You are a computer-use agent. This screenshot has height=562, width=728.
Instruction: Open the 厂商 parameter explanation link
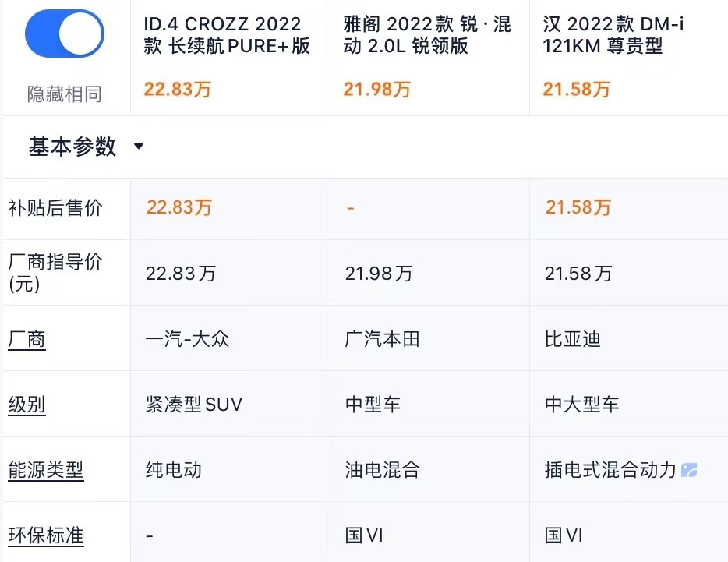click(x=27, y=340)
